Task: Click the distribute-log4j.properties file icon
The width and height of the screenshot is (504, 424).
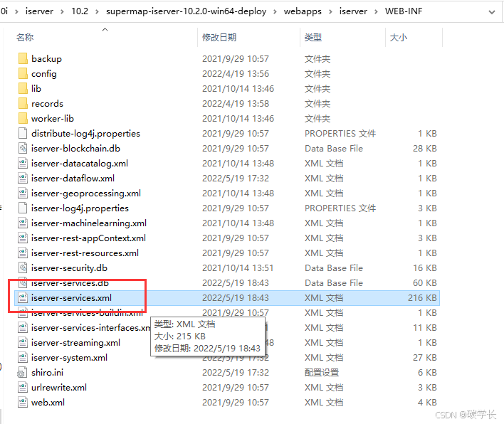Action: tap(22, 133)
